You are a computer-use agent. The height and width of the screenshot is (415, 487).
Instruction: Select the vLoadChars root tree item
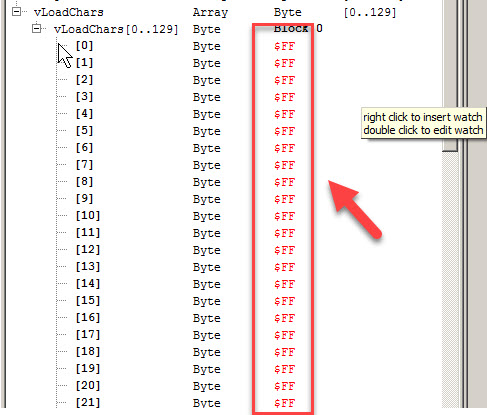click(69, 13)
